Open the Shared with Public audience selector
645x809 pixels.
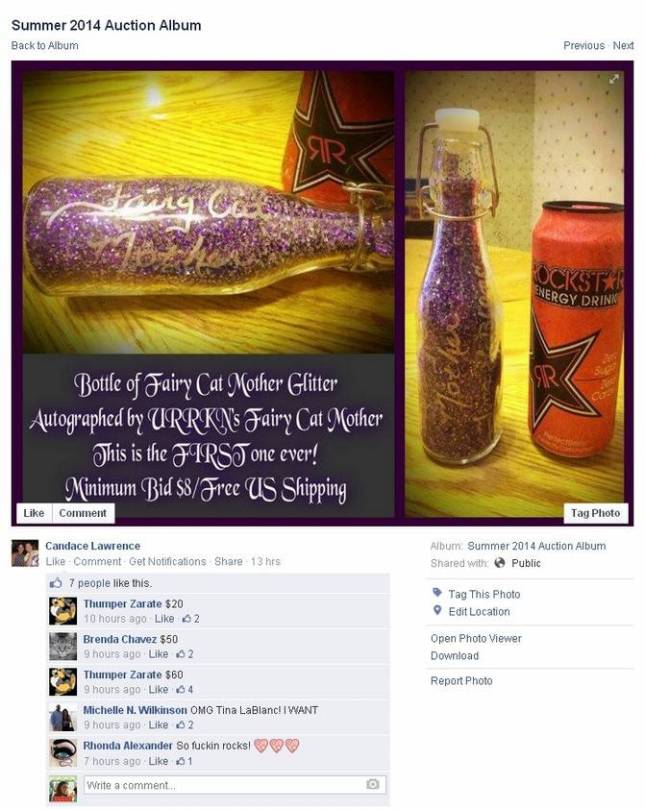(x=518, y=562)
